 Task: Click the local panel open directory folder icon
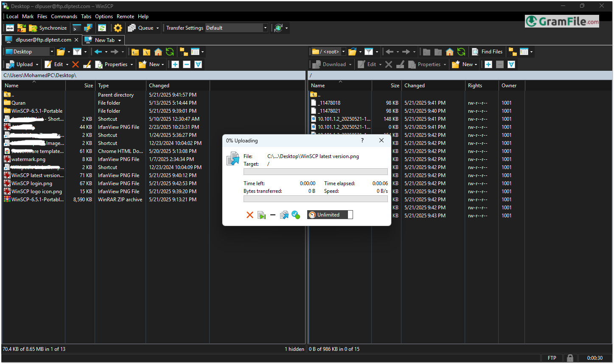tap(61, 52)
